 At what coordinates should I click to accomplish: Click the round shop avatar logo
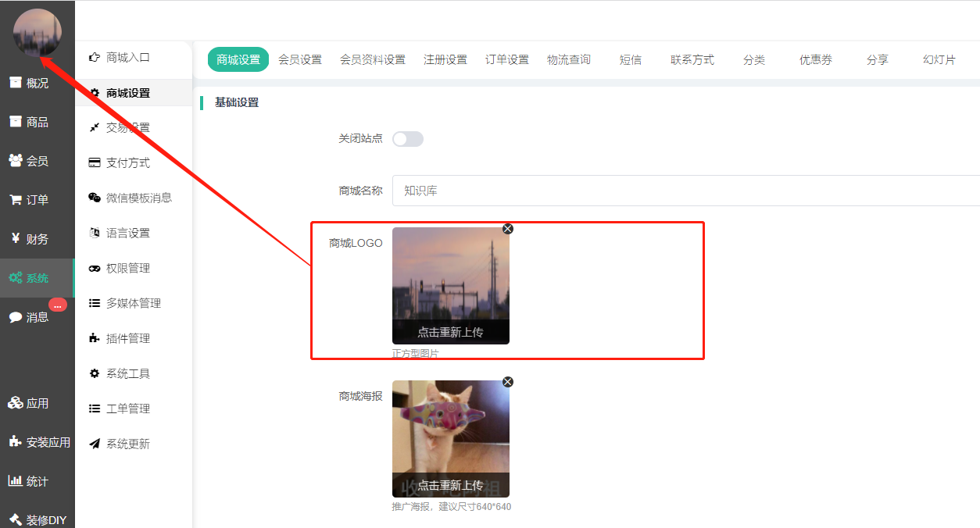coord(38,33)
